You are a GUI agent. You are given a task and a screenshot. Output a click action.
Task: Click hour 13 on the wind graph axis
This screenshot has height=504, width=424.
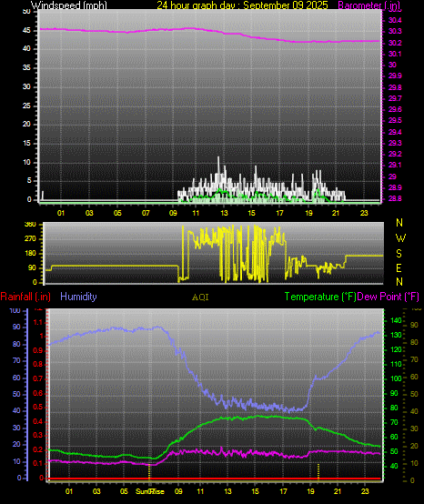tap(224, 213)
